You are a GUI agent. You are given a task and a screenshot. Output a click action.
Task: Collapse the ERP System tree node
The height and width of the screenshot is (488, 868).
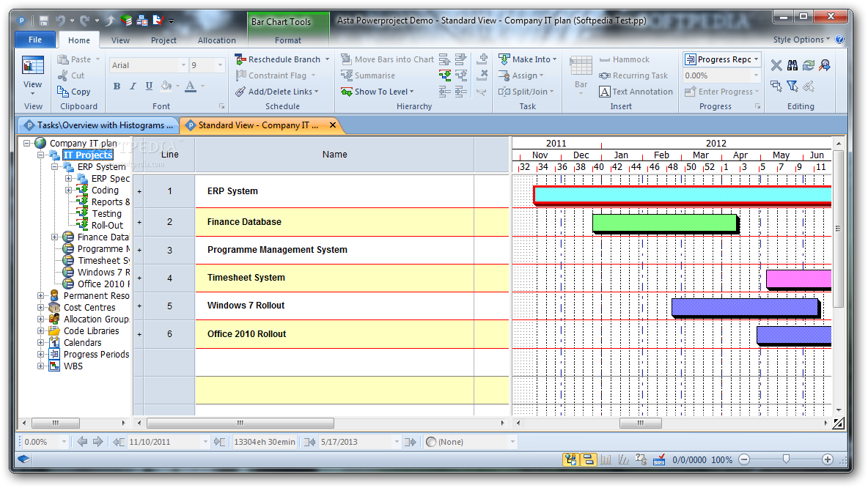[x=55, y=166]
